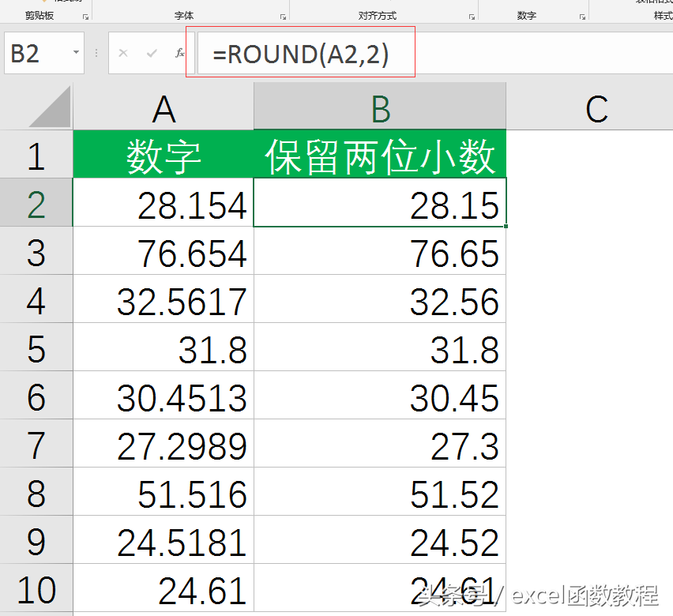Click the 数字 ribbon group label
The image size is (673, 616).
click(x=527, y=16)
